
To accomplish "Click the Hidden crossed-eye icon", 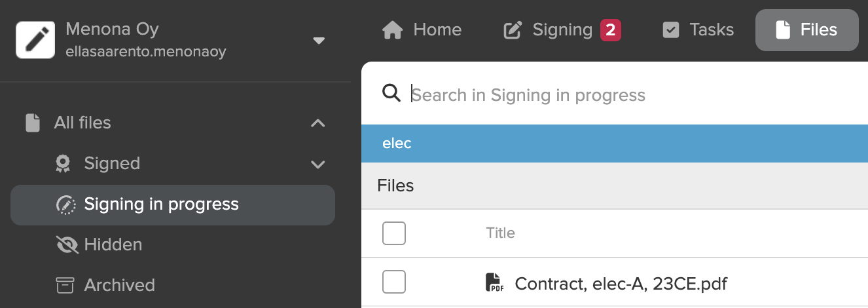I will [67, 244].
